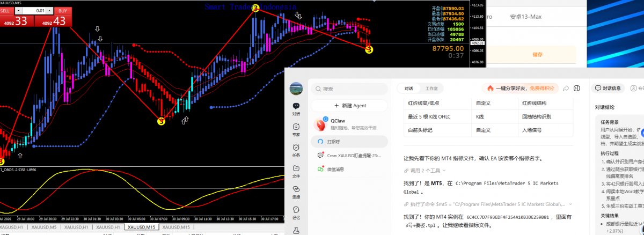Click the BUY button in MT5 chart
Screen dimensions: 644x235
pyautogui.click(x=63, y=11)
